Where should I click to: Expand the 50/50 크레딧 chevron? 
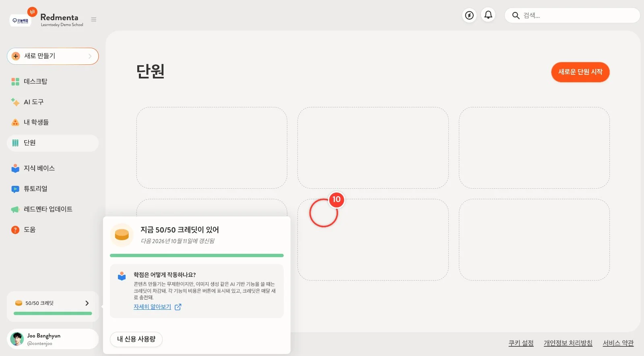87,303
